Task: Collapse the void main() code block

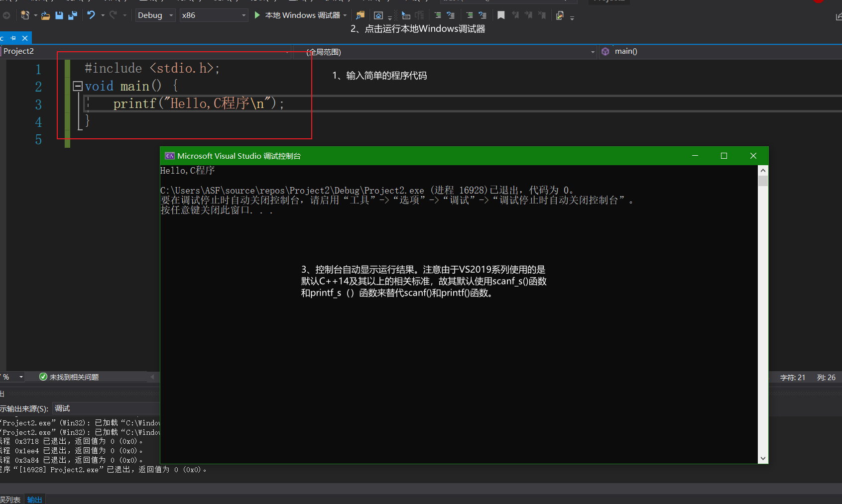Action: [77, 86]
